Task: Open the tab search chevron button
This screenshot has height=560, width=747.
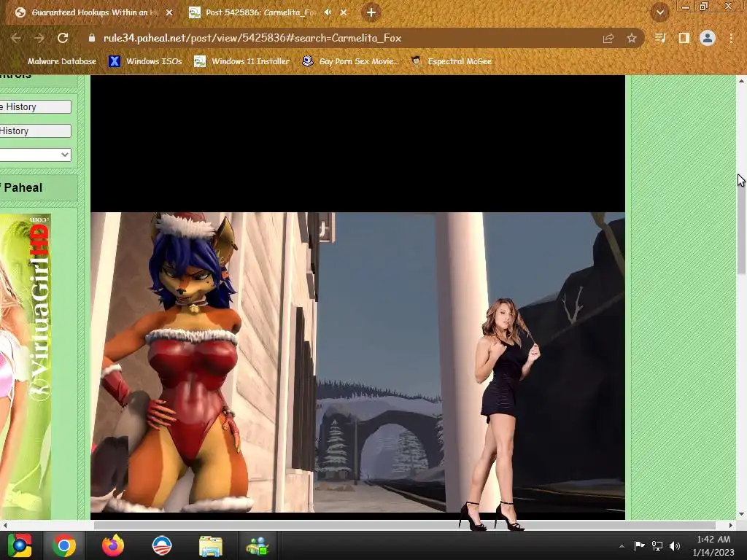Action: pos(659,12)
